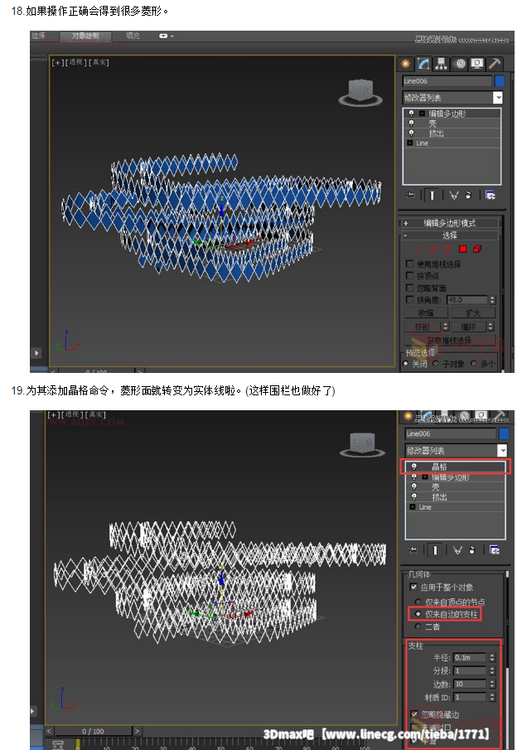Click the 循环 button

coord(468,327)
